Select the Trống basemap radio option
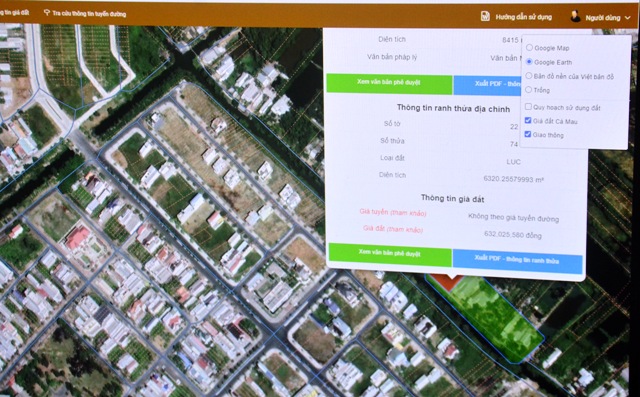This screenshot has width=640, height=397. [x=529, y=89]
